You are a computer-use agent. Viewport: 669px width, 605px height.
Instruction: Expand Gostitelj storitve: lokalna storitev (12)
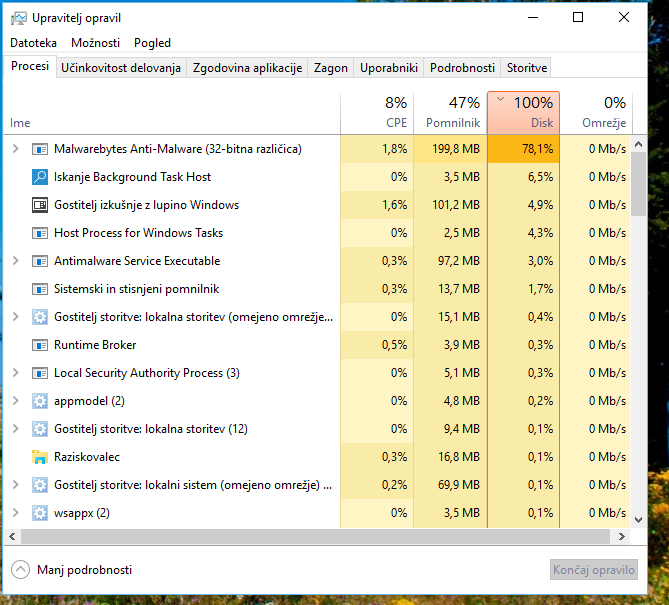tap(16, 428)
